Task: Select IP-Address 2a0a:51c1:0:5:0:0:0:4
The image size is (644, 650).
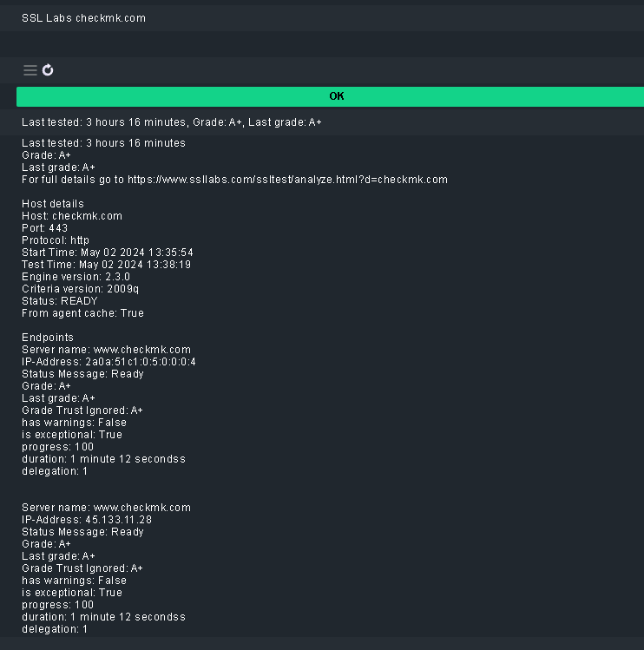Action: 108,362
